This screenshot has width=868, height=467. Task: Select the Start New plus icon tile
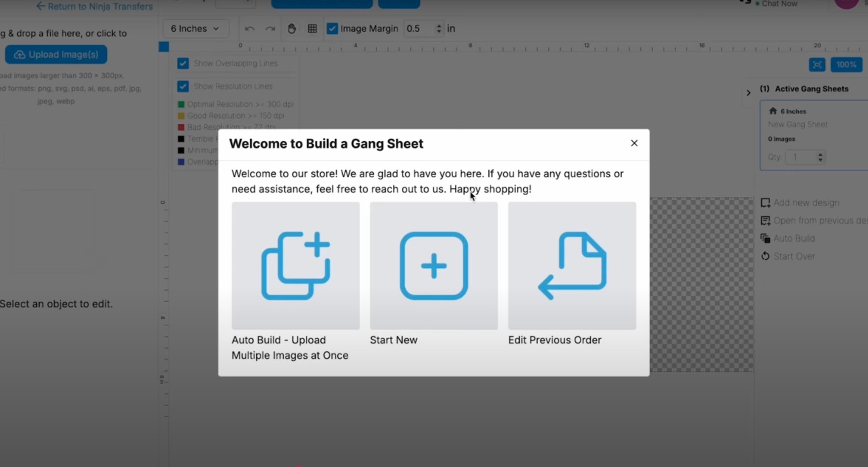(x=434, y=266)
